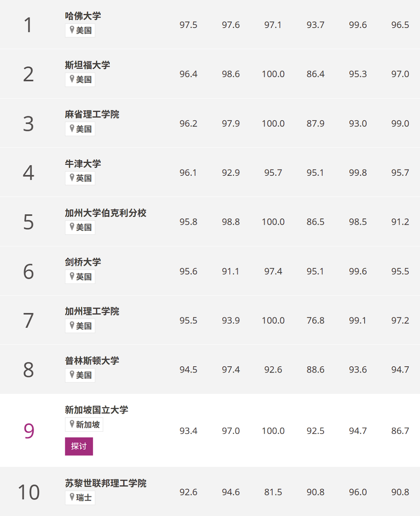Click the 76.8 score in 加州理工学院 row
Viewport: 420px width, 516px height.
[x=315, y=320]
